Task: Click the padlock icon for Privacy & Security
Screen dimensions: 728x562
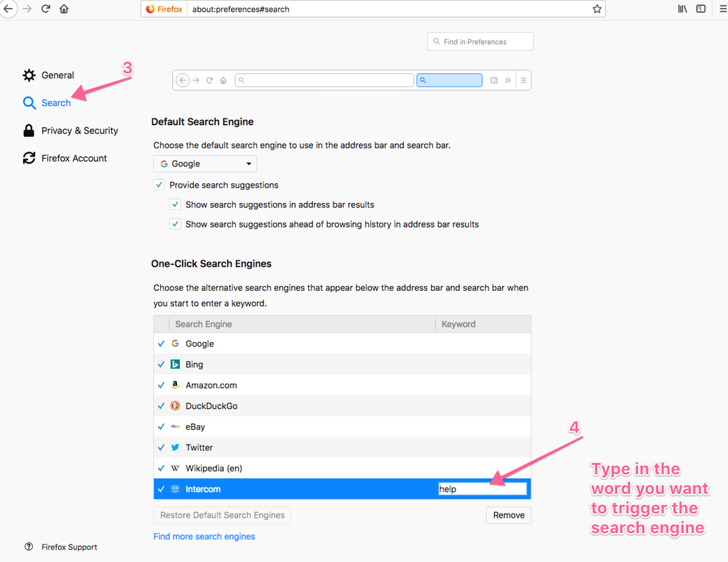Action: tap(29, 131)
